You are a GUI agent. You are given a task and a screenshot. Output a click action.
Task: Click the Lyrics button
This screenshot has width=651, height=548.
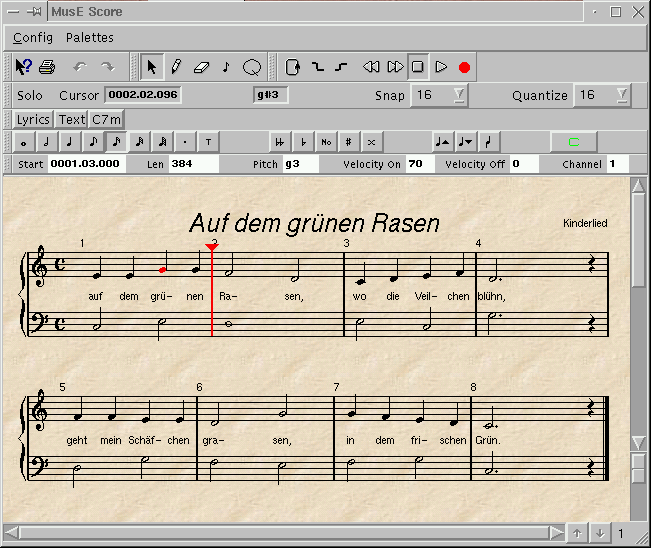(x=33, y=119)
